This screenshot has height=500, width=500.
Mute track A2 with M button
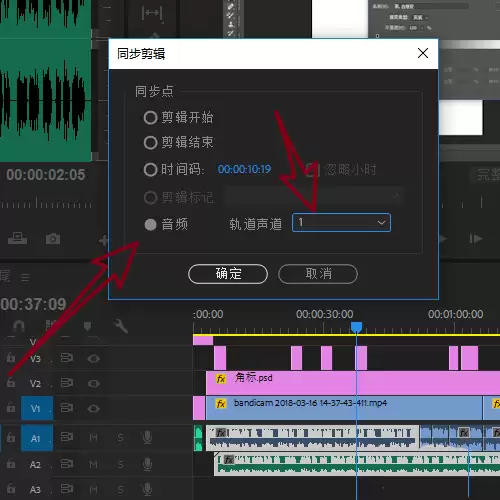pyautogui.click(x=94, y=464)
